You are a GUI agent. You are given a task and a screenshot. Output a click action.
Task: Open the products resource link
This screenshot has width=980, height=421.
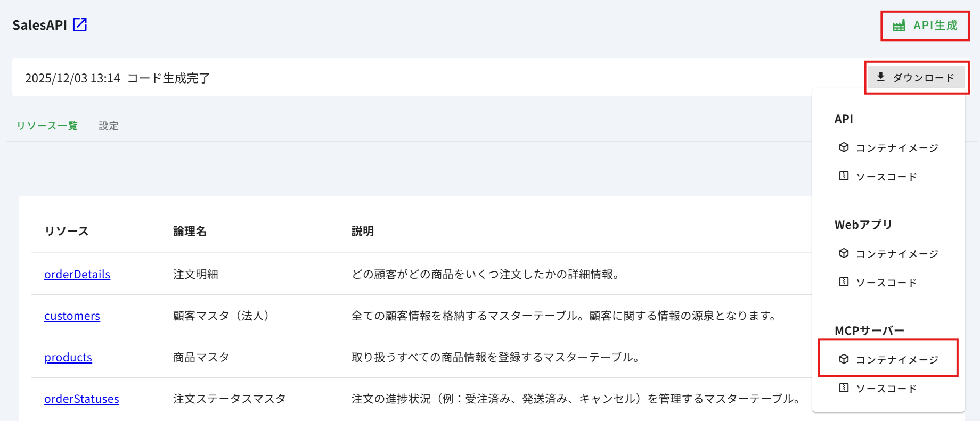[x=68, y=358]
